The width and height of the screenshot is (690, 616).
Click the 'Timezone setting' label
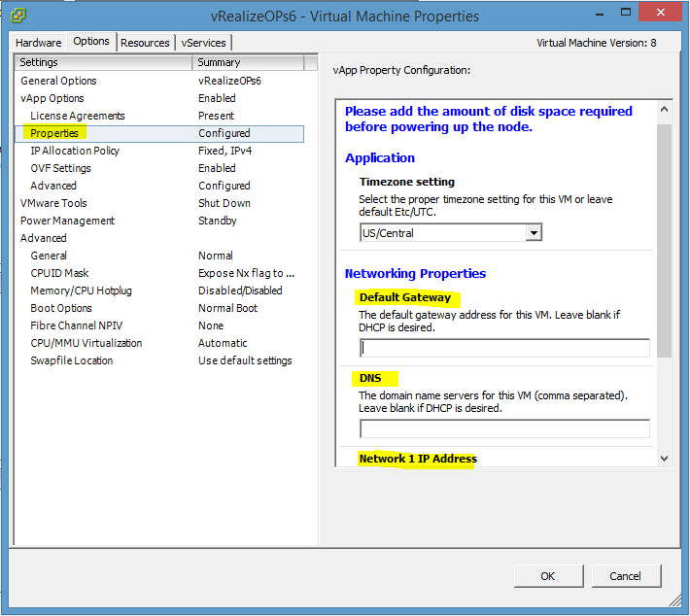(407, 182)
